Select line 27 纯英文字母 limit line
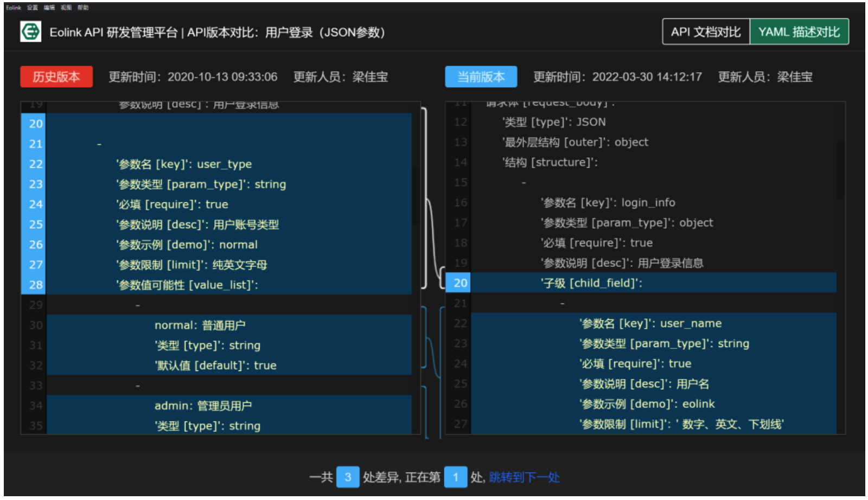 pyautogui.click(x=192, y=265)
